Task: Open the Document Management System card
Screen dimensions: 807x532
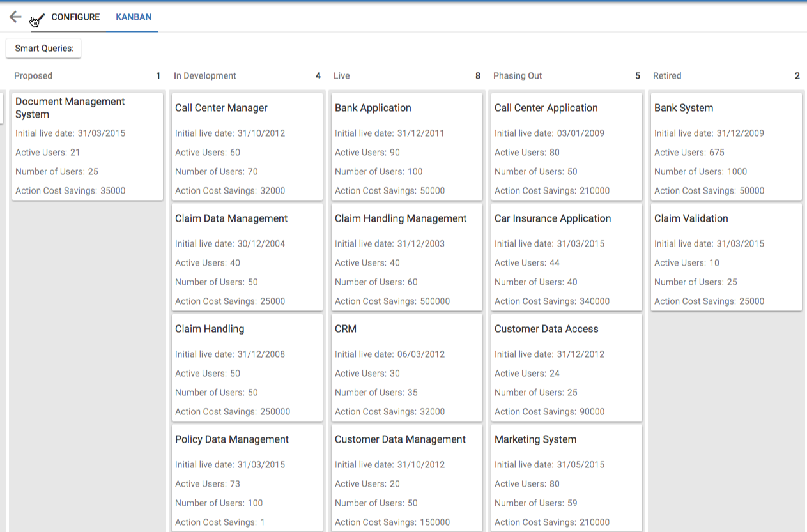Action: click(x=87, y=146)
